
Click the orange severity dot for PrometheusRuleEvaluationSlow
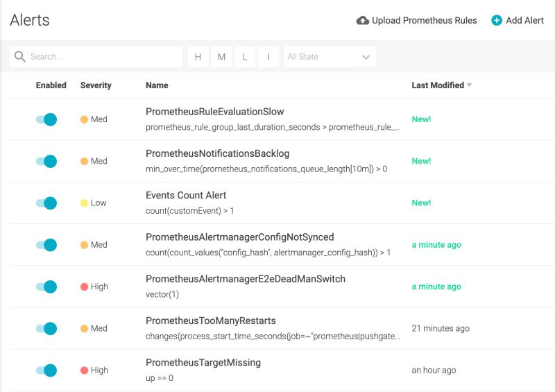[84, 119]
